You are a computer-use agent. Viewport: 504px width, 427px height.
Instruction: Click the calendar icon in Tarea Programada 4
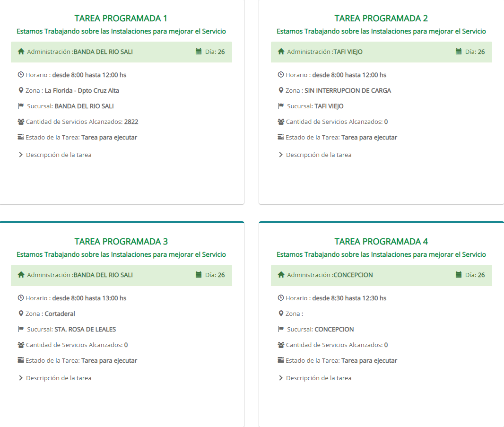459,275
